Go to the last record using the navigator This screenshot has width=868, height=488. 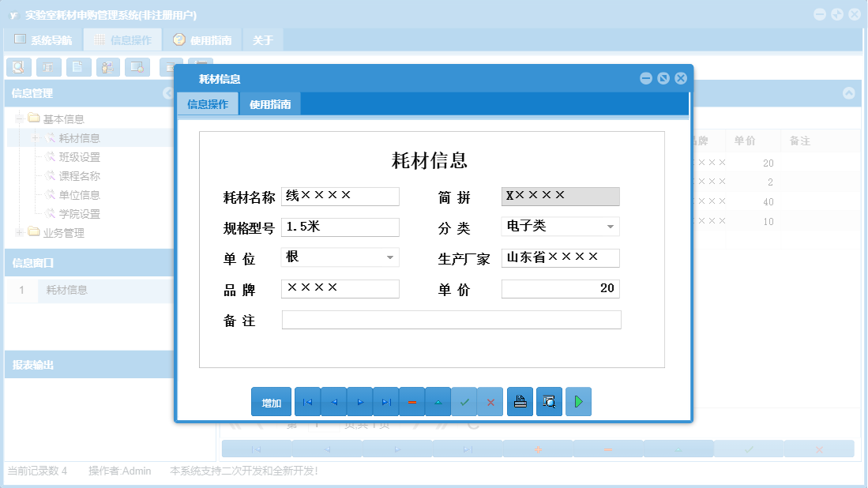coord(385,401)
